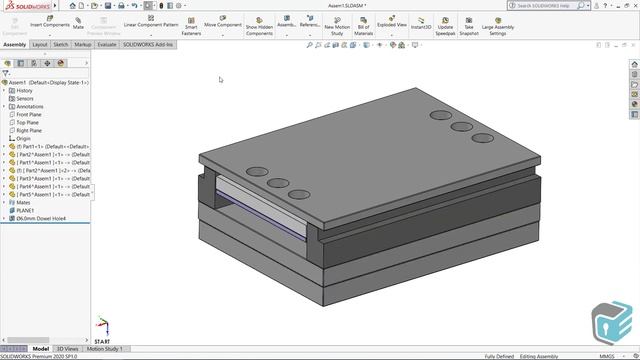This screenshot has height=360, width=640.
Task: Expand the Annotations node
Action: click(x=4, y=107)
